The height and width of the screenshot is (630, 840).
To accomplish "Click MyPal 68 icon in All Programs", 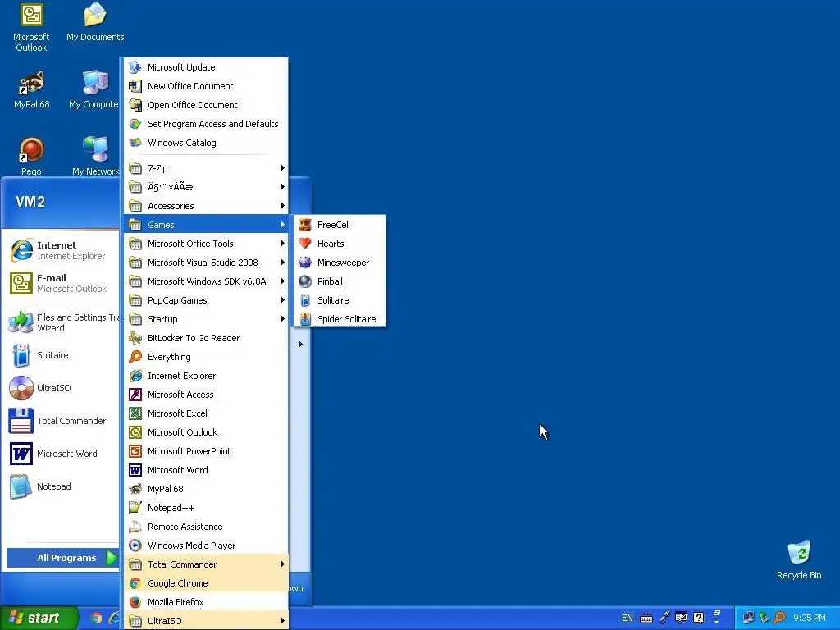I will point(135,489).
